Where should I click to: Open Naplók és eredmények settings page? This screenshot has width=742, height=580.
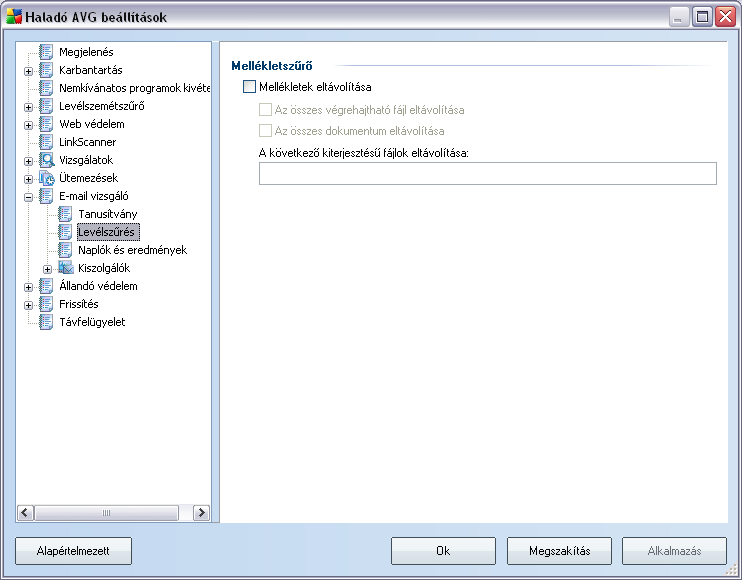(x=132, y=250)
